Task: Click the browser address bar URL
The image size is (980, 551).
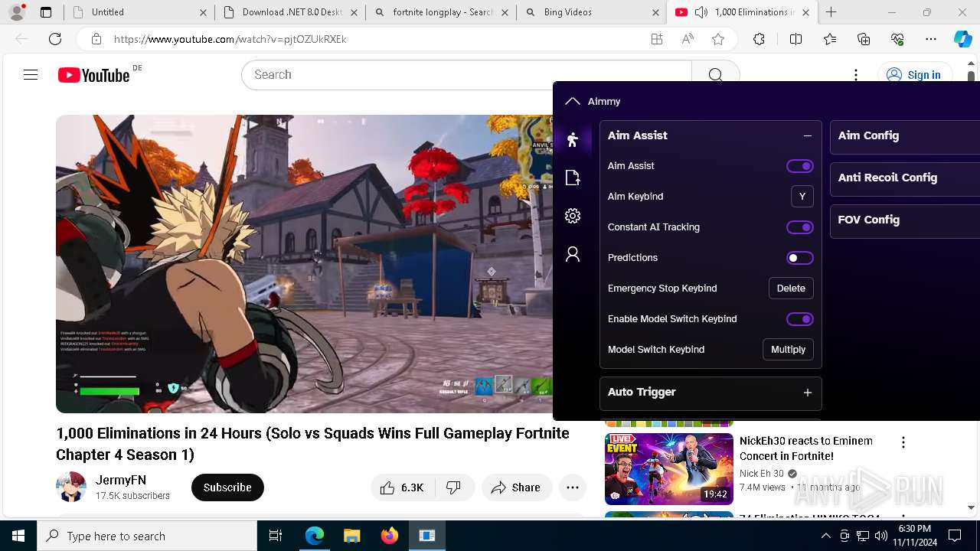Action: coord(230,39)
